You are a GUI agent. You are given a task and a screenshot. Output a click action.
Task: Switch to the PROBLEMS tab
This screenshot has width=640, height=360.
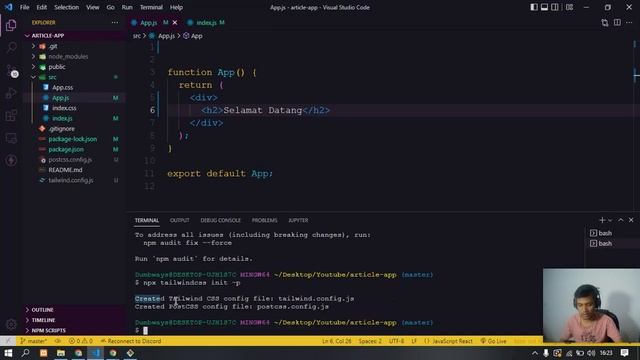coord(264,220)
